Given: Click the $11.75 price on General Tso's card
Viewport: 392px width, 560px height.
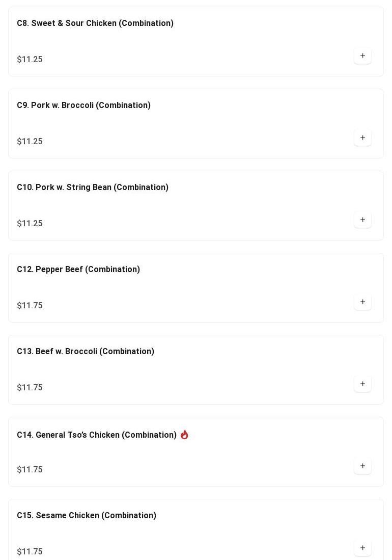Looking at the screenshot, I should 30,470.
